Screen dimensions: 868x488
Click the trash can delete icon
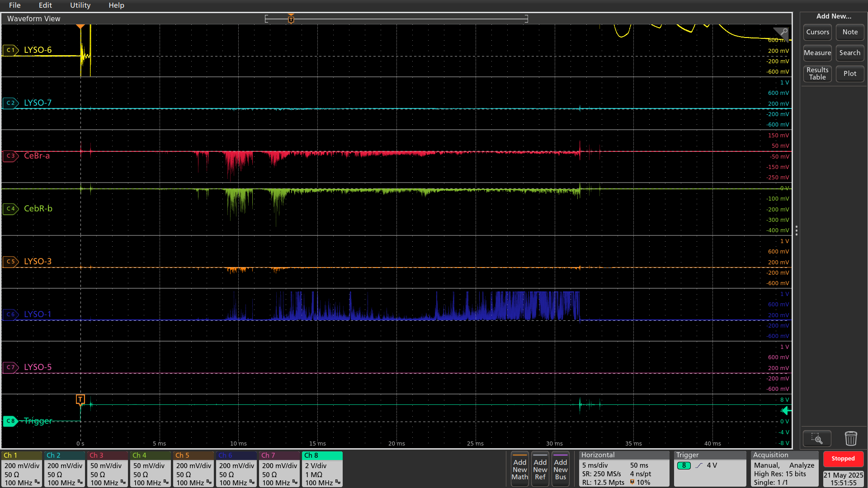pos(850,438)
